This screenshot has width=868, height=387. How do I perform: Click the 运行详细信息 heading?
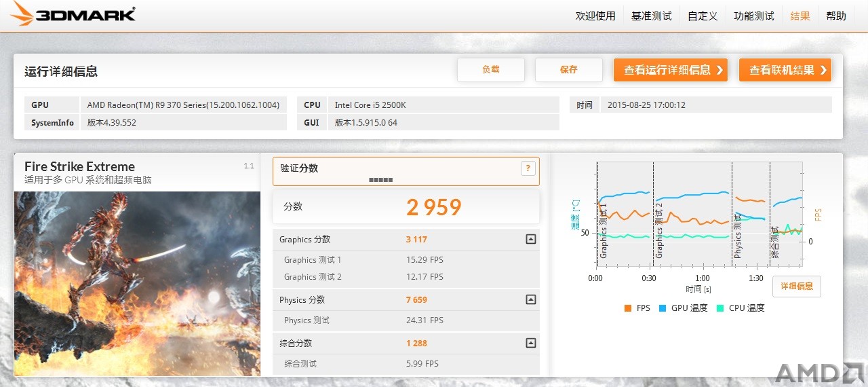[61, 71]
